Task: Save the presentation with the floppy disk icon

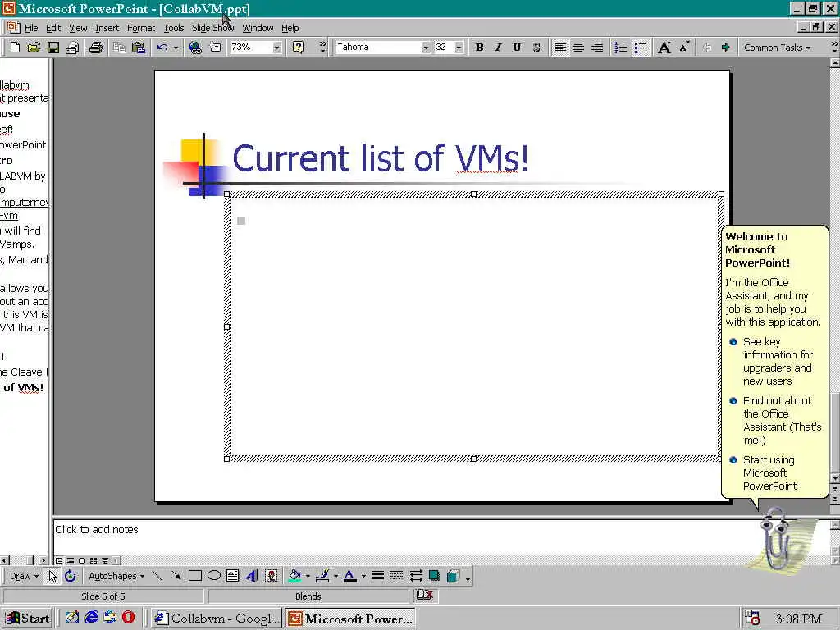Action: coord(53,48)
